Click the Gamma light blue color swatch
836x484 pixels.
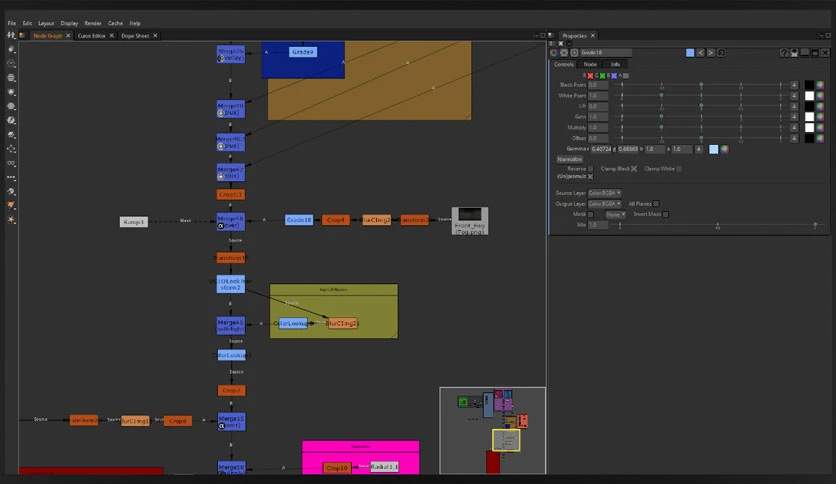coord(713,149)
